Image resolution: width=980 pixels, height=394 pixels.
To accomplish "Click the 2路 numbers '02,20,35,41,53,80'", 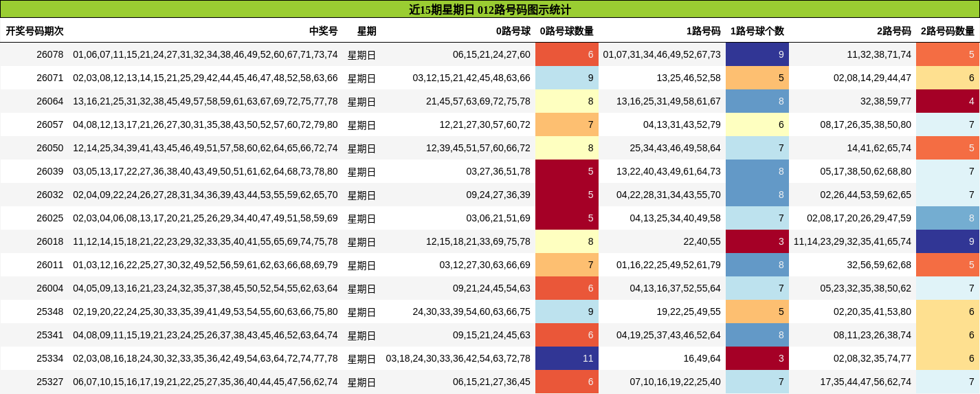I will pyautogui.click(x=873, y=311).
